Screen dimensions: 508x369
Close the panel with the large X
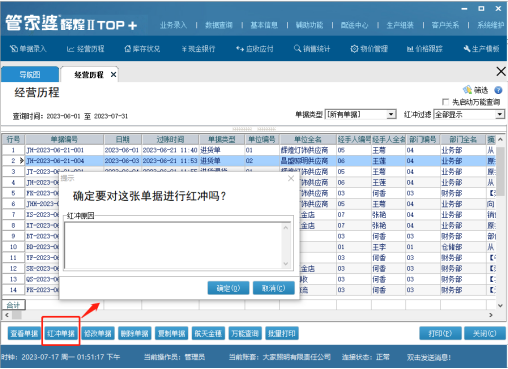click(501, 71)
